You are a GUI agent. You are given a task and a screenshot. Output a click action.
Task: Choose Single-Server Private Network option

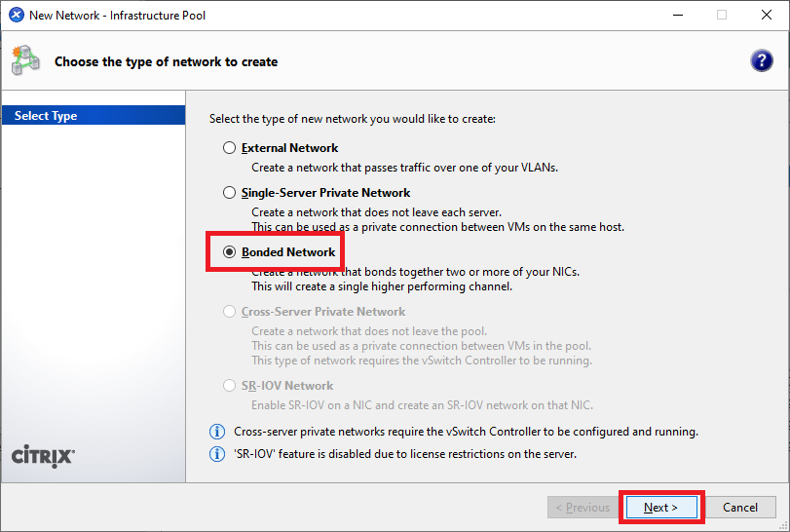(229, 193)
